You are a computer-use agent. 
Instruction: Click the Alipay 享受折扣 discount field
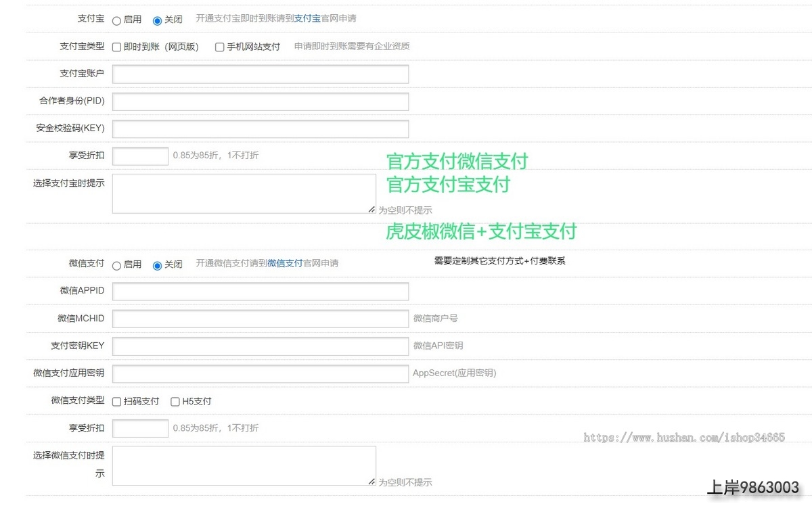(140, 156)
